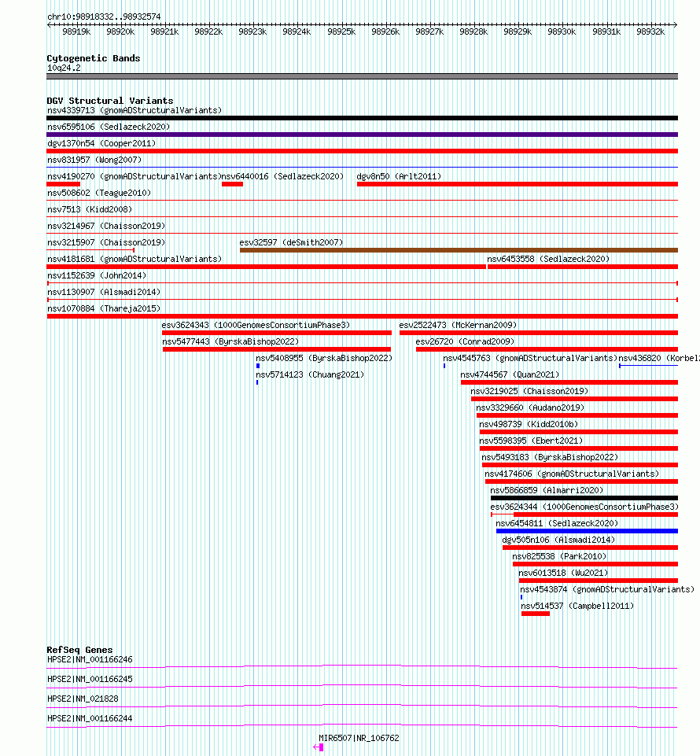Click esv3624343 (1000GenomesConsortiumPhase3) label
The image size is (700, 756).
pos(256,325)
